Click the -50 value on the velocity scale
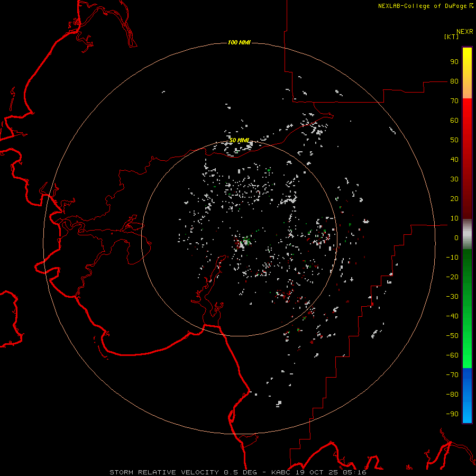This screenshot has height=476, width=476. [x=452, y=336]
